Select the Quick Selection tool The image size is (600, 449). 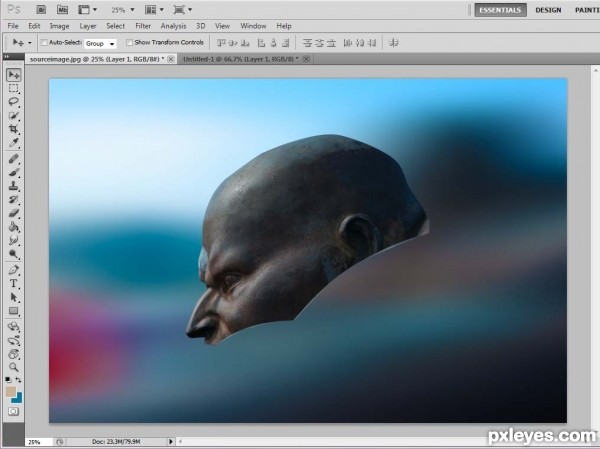(13, 115)
